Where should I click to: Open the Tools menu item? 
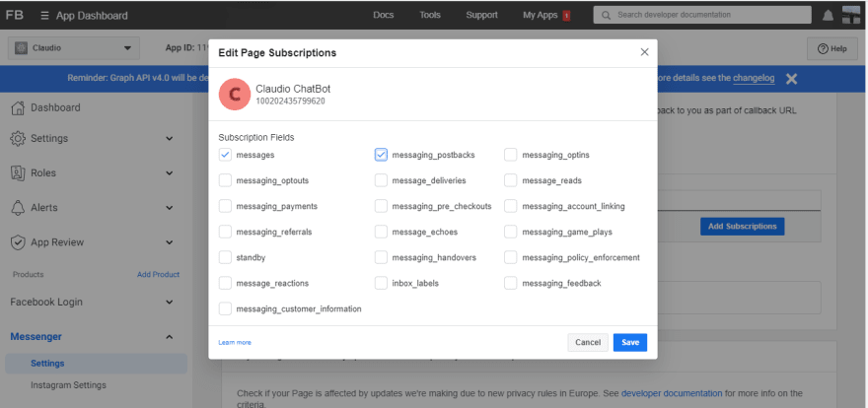pos(430,15)
